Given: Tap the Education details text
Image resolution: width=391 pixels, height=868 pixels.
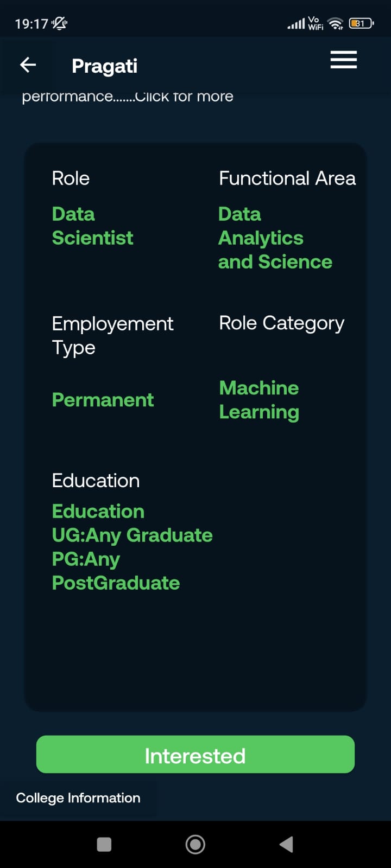Looking at the screenshot, I should pyautogui.click(x=132, y=547).
